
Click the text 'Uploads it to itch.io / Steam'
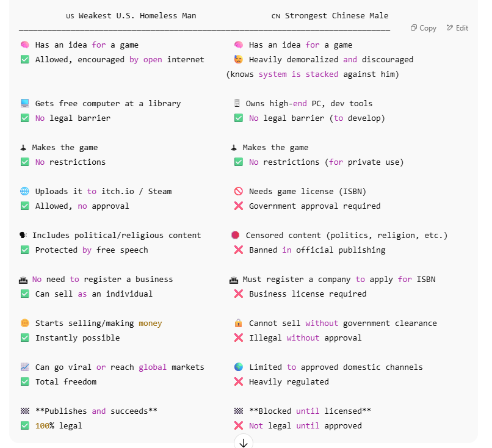[x=103, y=192]
